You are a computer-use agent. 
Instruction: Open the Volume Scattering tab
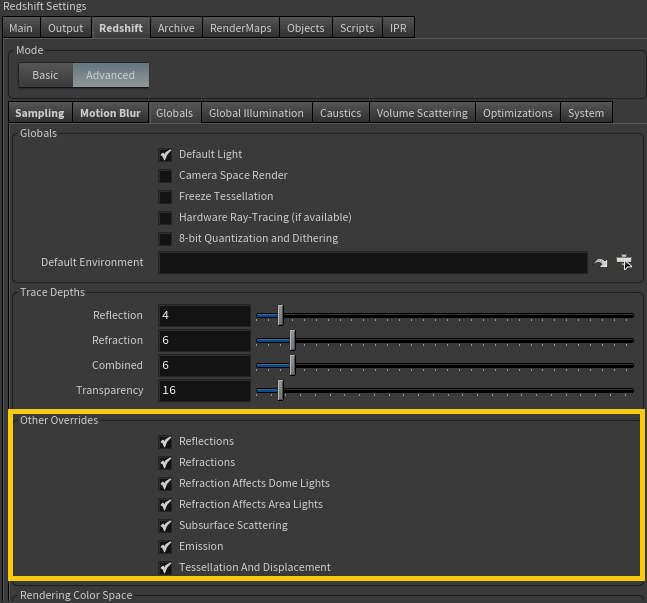421,113
